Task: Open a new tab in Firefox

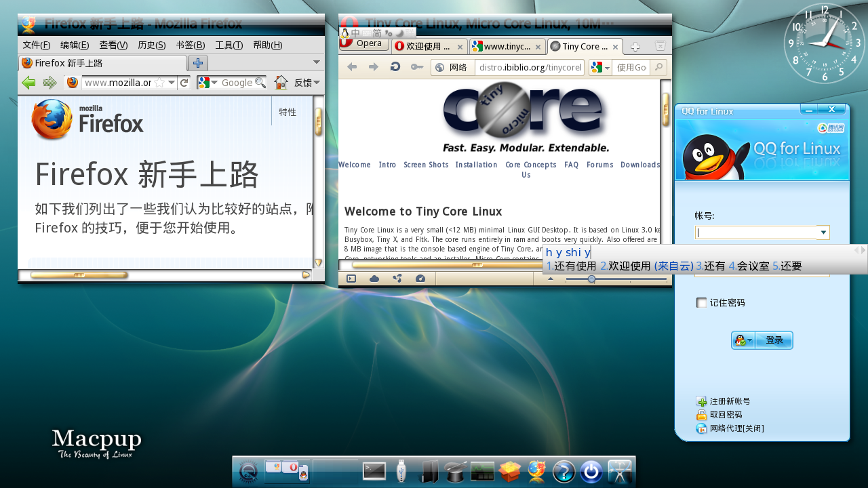Action: (198, 63)
